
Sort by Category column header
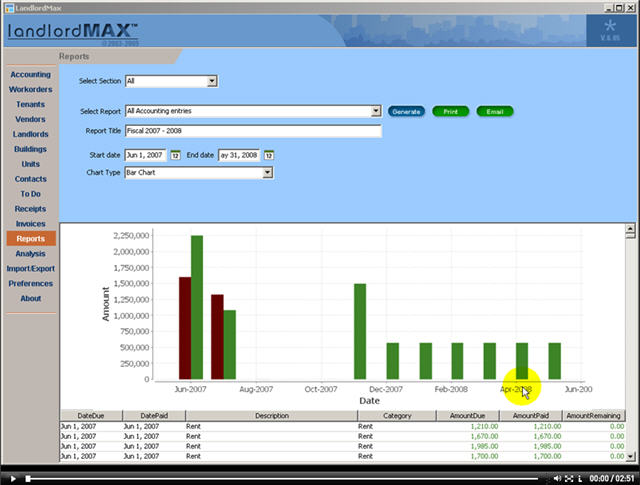point(397,416)
